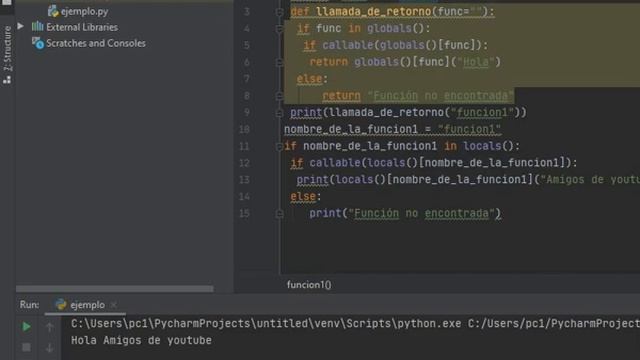Image resolution: width=640 pixels, height=360 pixels.
Task: Click the External Libraries bar-chart icon
Action: tap(38, 27)
